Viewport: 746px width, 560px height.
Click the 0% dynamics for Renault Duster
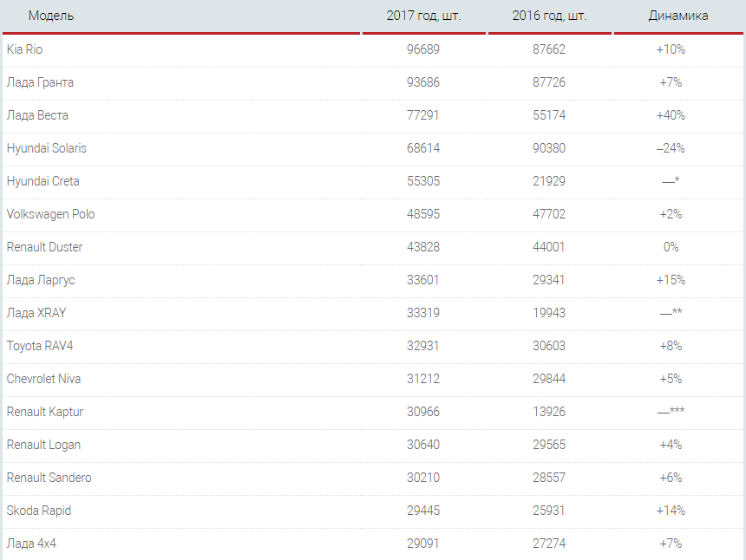tap(671, 247)
